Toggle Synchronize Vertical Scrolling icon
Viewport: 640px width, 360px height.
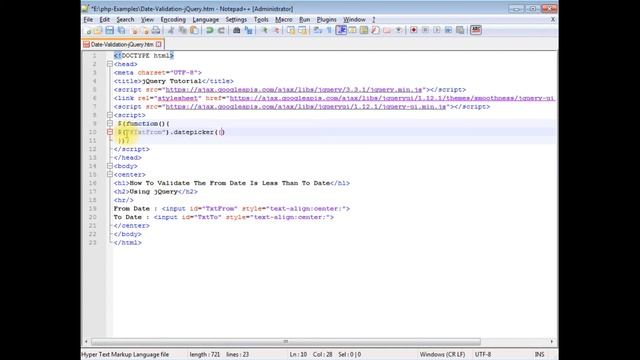291,30
